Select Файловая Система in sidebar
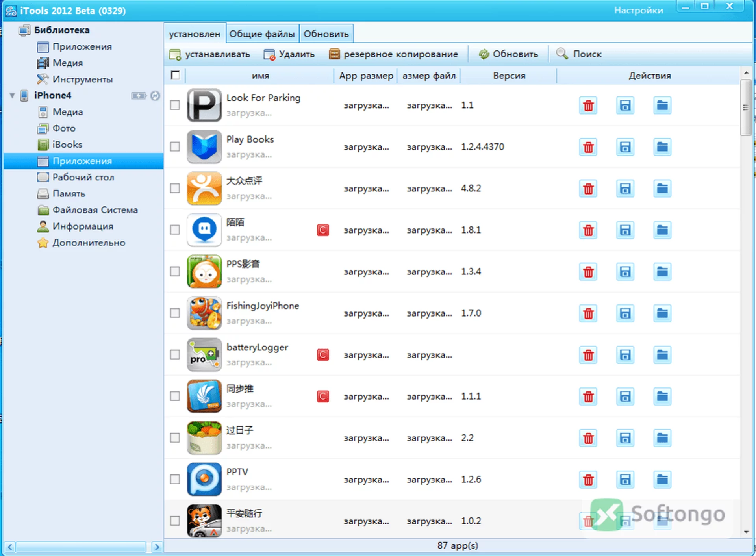This screenshot has width=756, height=556. point(95,210)
